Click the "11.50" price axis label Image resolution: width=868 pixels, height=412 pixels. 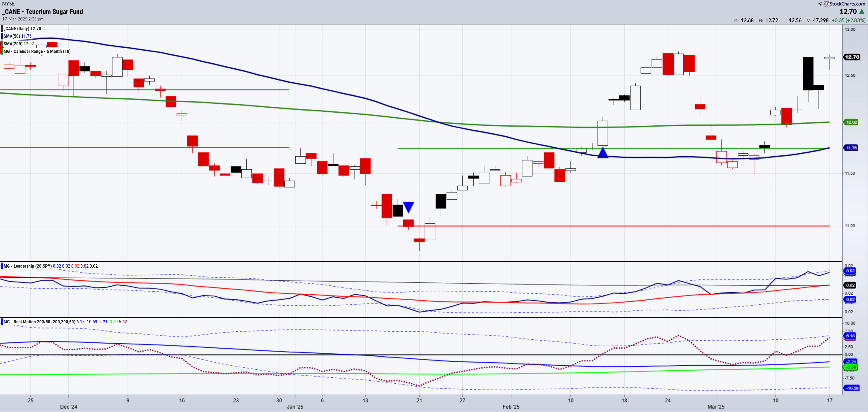tap(850, 174)
